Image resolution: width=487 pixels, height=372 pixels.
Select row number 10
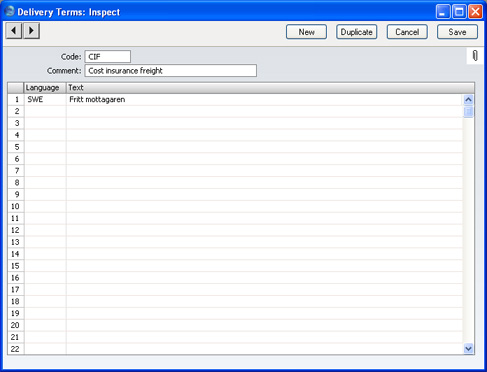(x=16, y=206)
